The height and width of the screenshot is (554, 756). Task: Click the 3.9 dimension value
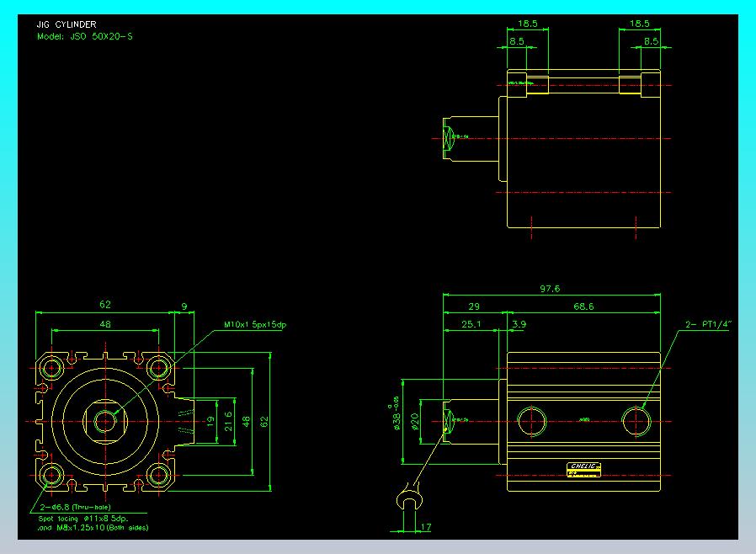pyautogui.click(x=519, y=324)
